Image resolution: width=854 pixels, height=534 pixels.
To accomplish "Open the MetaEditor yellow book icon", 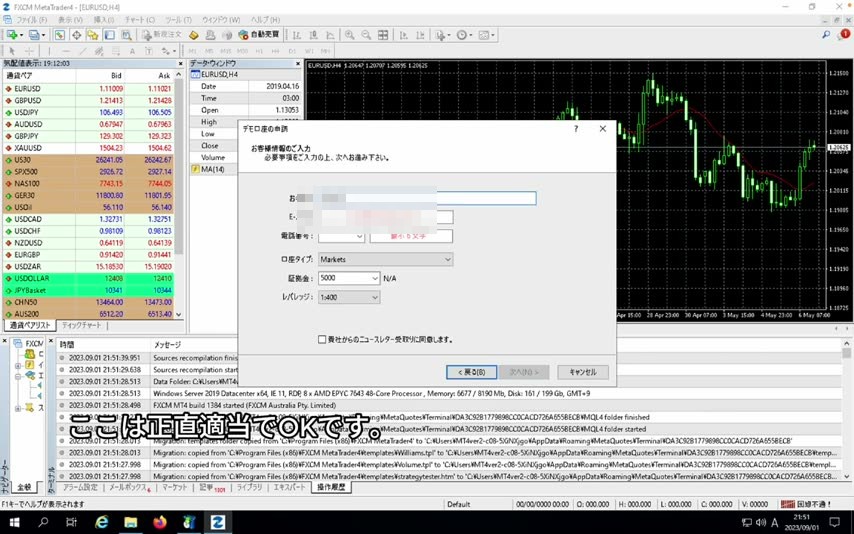I will 193,35.
